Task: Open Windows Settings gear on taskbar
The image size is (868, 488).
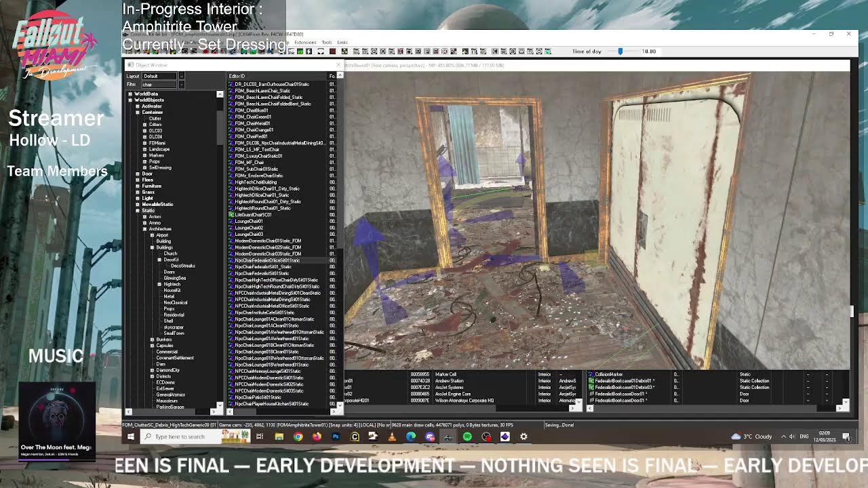Action: (x=524, y=436)
